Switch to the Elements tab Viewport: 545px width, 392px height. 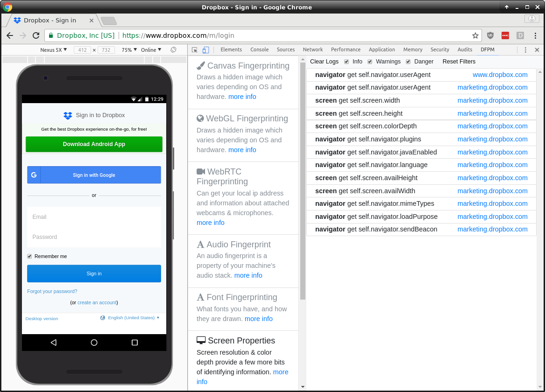[231, 49]
